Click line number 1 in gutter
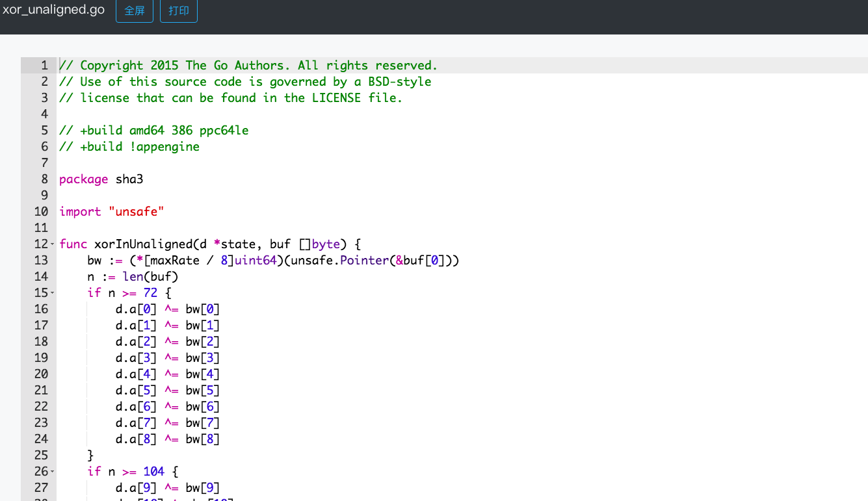Screen dimensions: 868x501 (44, 66)
